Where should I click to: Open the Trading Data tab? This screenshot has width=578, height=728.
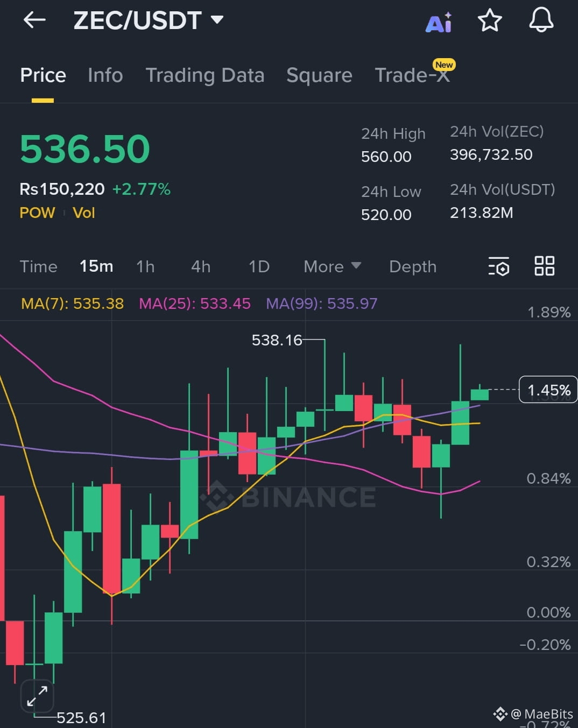coord(205,75)
